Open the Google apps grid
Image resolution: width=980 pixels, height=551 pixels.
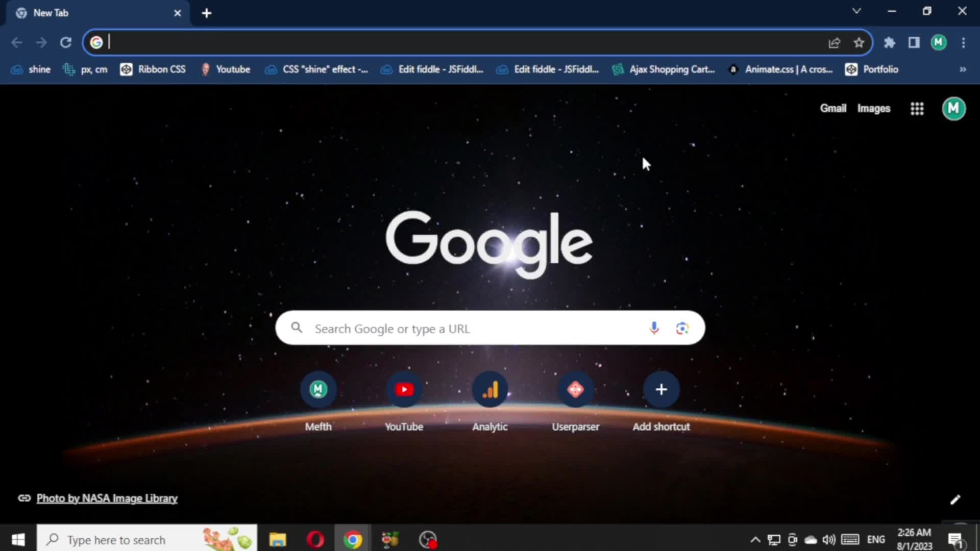tap(917, 109)
